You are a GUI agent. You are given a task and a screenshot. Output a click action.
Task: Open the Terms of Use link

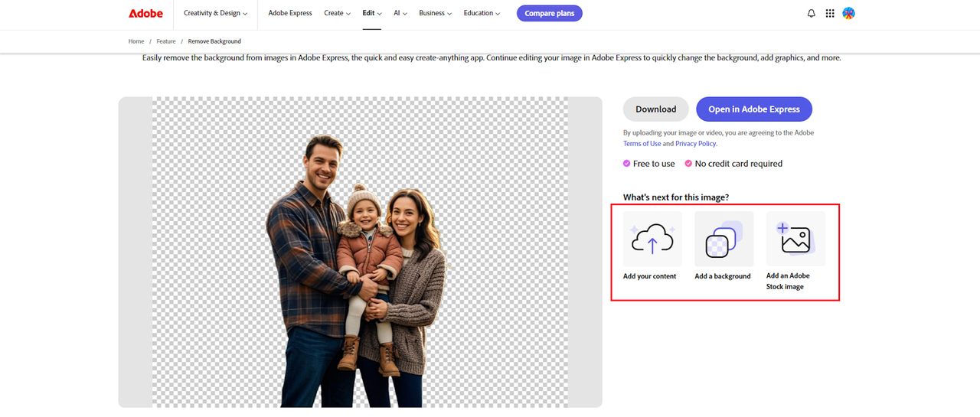point(642,144)
